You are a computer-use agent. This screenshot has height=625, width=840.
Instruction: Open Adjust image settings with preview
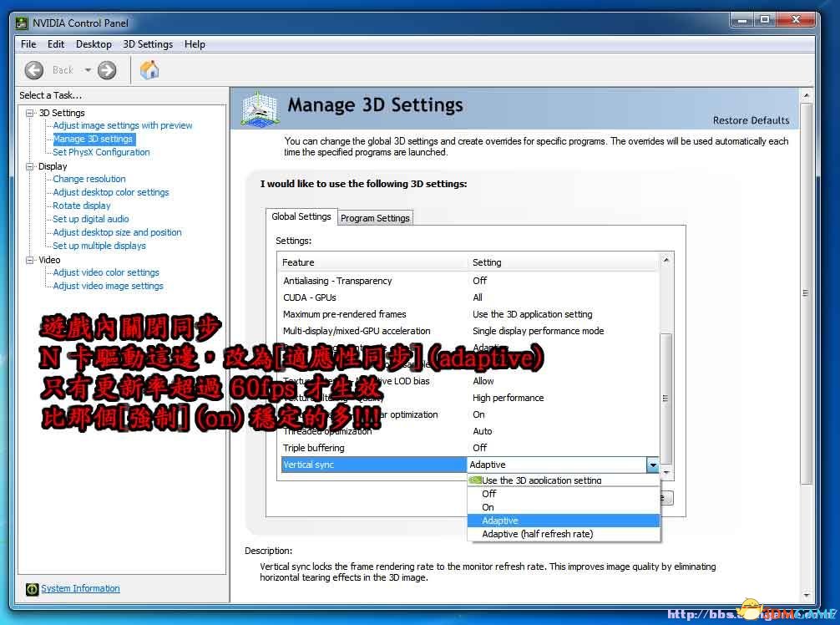123,125
